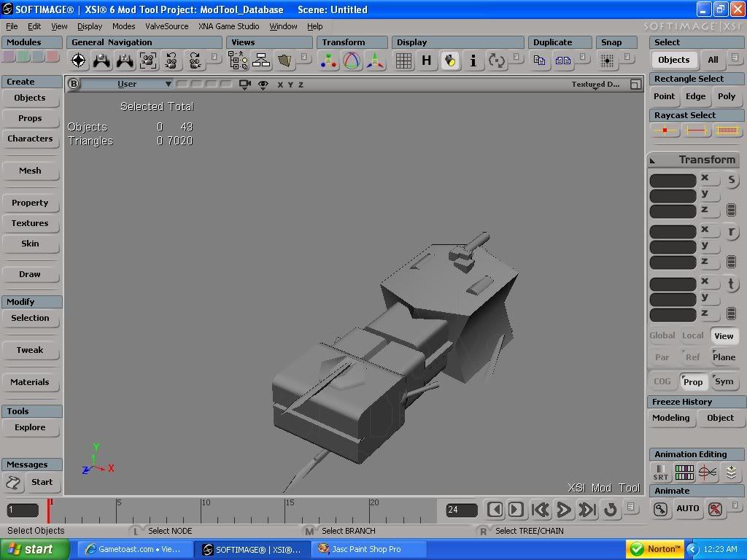Toggle the viewport eye visibility icon
This screenshot has height=560, width=747.
[x=263, y=85]
